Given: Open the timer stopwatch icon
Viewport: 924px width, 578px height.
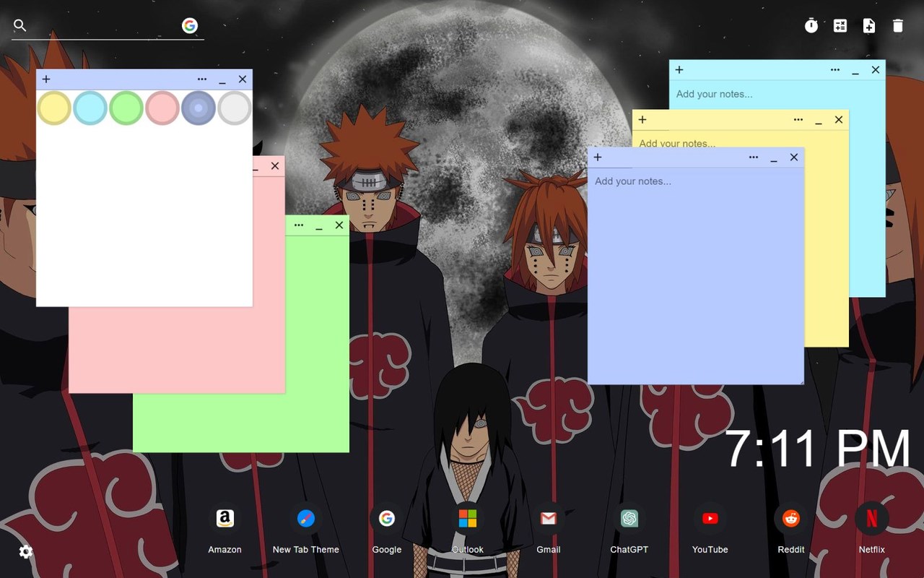Looking at the screenshot, I should [x=811, y=26].
